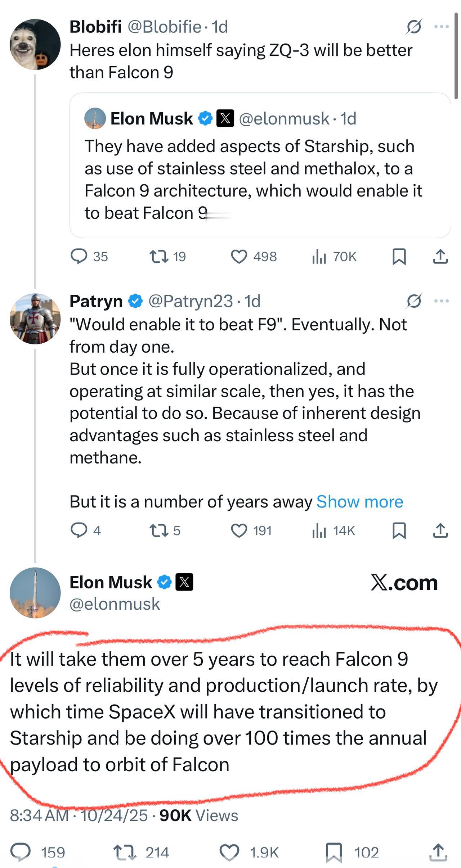Bookmark Blobifi's post
Image resolution: width=461 pixels, height=868 pixels.
point(399,257)
